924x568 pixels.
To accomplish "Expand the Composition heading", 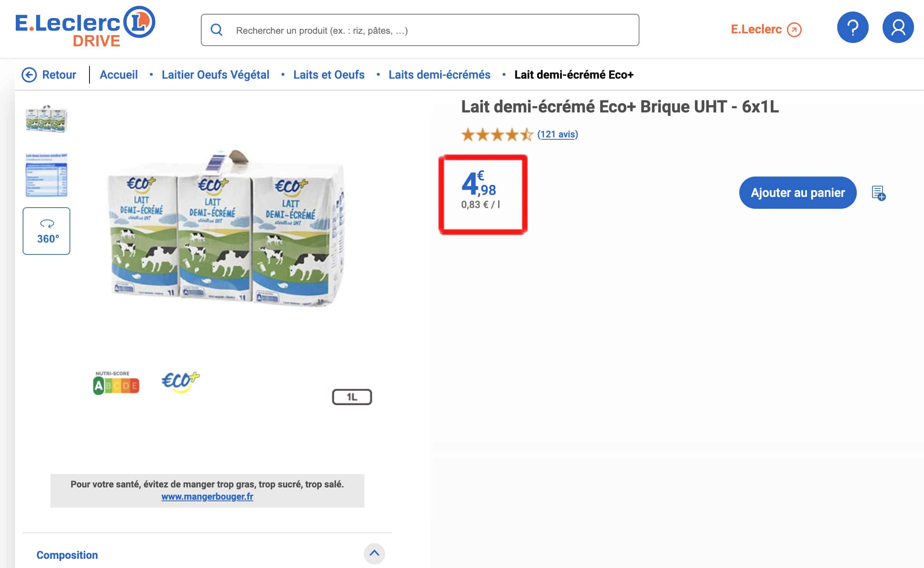I will coord(67,555).
